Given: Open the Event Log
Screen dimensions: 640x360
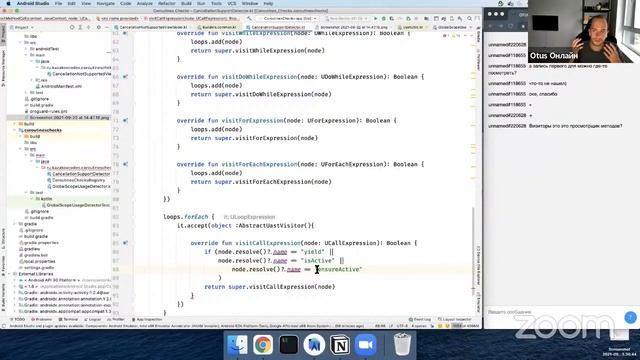Looking at the screenshot, I should pos(420,320).
